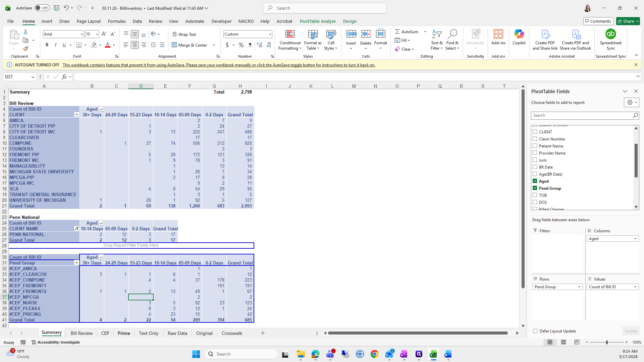This screenshot has height=362, width=644.
Task: Click the AutoSave instructions link in banner
Action: 219,65
